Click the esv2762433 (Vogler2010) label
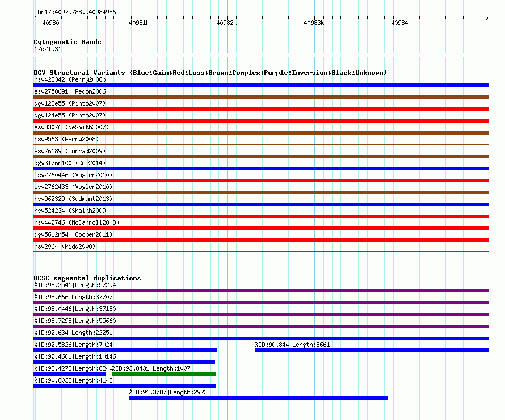Viewport: 505px width, 420px height. 73,187
